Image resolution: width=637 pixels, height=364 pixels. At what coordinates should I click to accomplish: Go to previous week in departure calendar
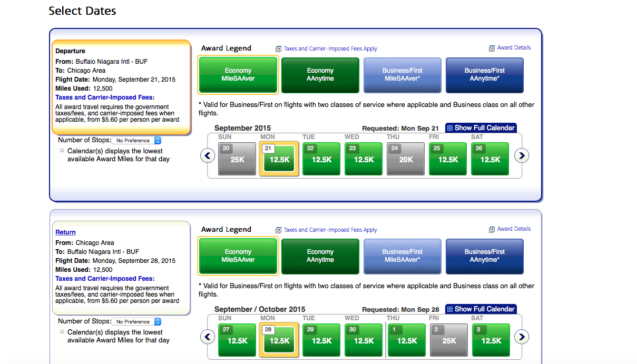coord(208,155)
